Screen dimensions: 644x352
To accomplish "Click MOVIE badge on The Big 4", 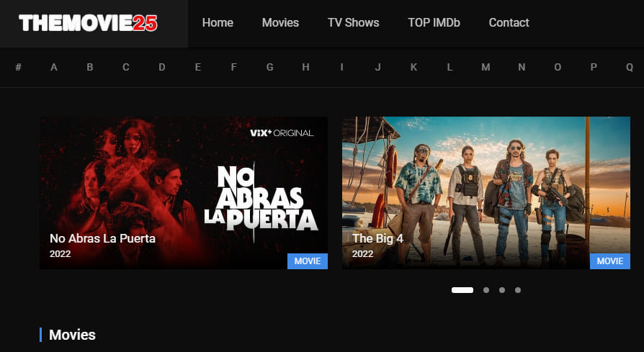I will (610, 261).
